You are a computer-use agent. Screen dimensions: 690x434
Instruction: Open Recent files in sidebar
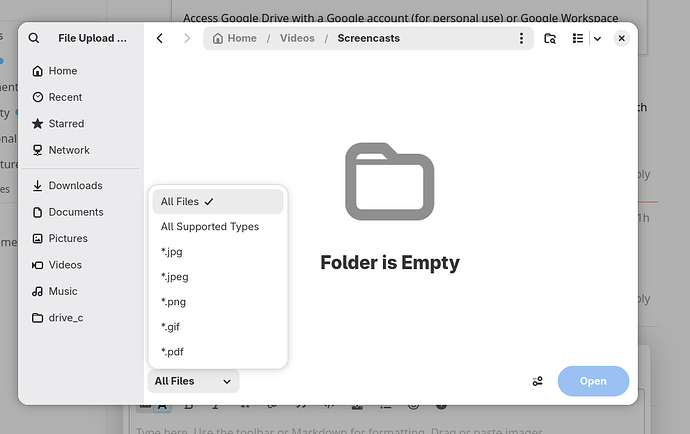coord(81,97)
